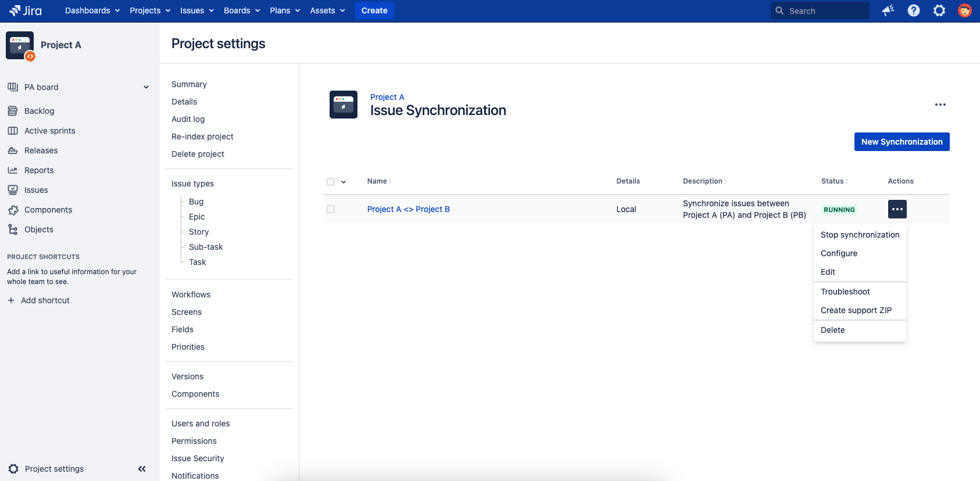Image resolution: width=980 pixels, height=481 pixels.
Task: Select Stop synchronization from actions menu
Action: click(x=860, y=235)
